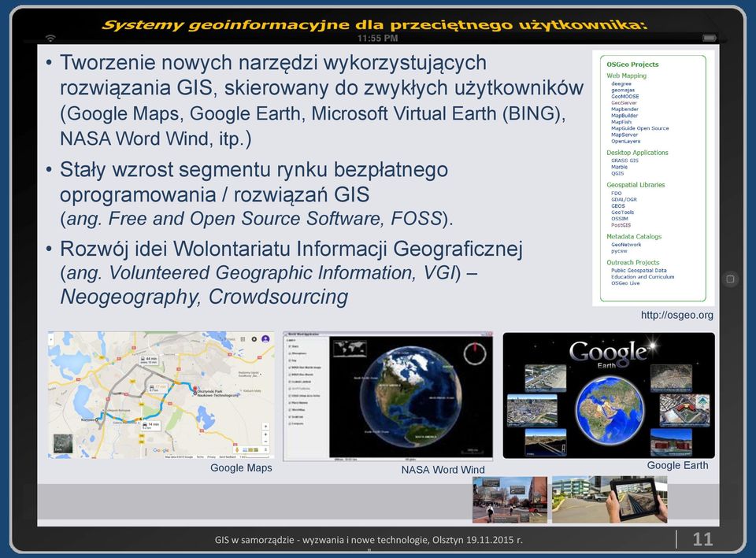Click the central globe in Google Earth image
Viewport: 756px width, 558px height.
pos(610,410)
